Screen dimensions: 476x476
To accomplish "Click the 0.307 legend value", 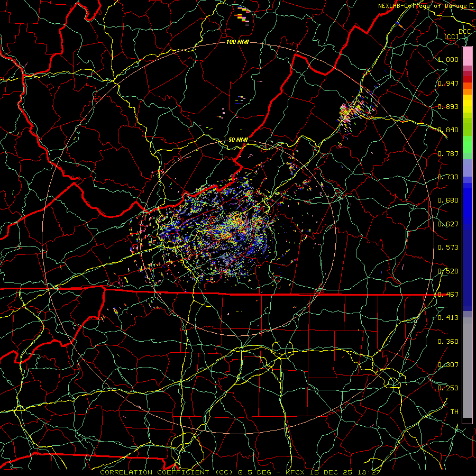I will [x=448, y=365].
